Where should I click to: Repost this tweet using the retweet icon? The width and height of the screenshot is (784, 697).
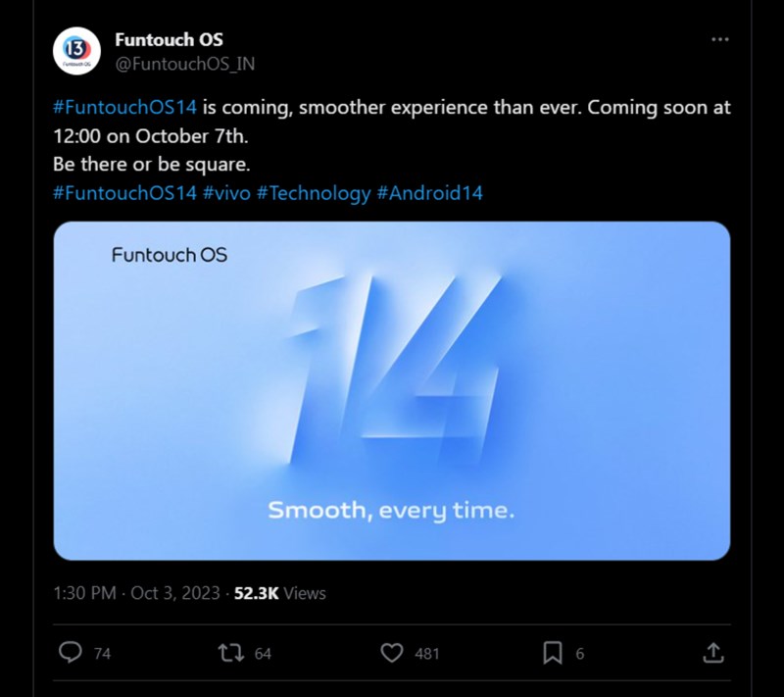[232, 653]
